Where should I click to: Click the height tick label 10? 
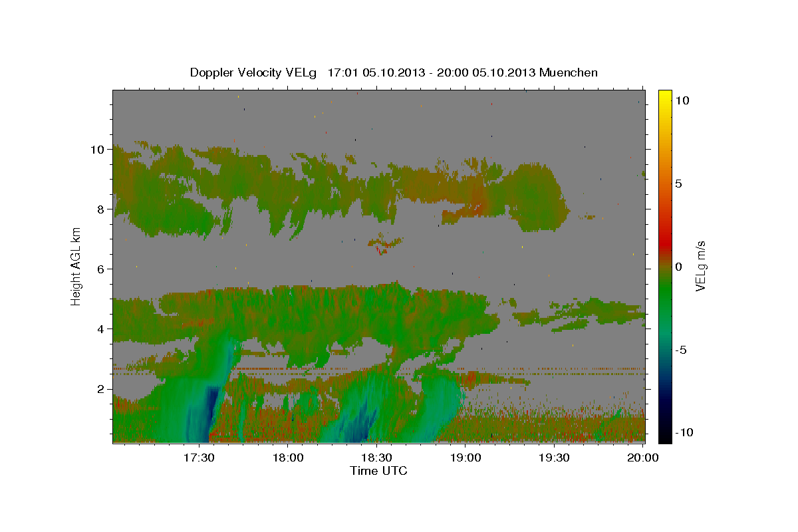[x=97, y=150]
